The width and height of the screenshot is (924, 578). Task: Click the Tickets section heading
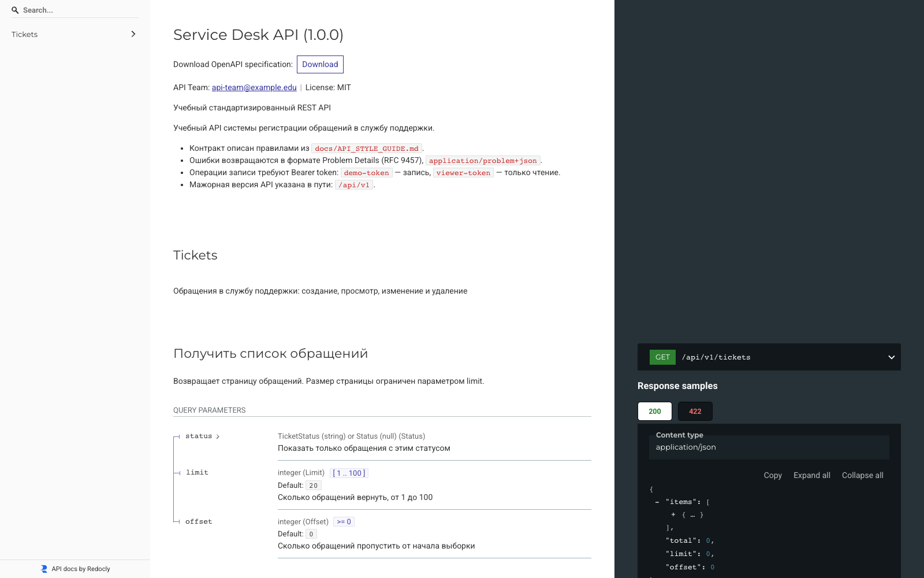(x=195, y=255)
